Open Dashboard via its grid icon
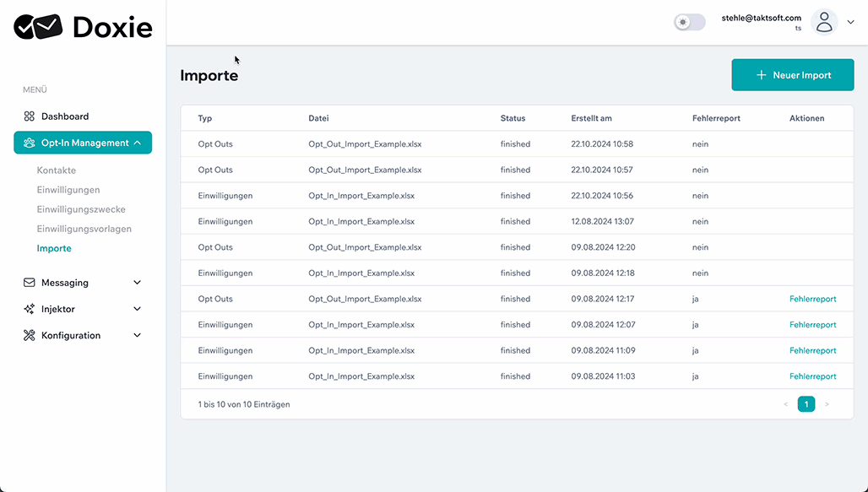 (x=29, y=116)
